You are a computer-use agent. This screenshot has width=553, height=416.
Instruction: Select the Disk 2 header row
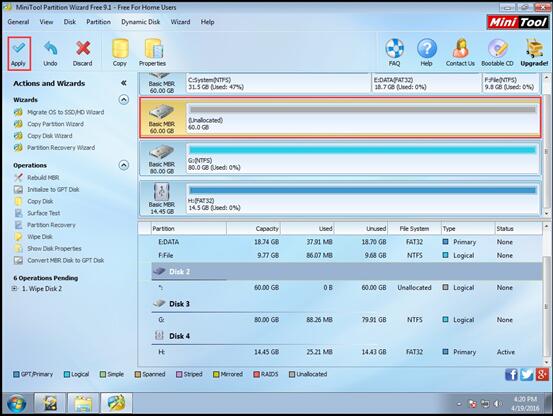347,271
